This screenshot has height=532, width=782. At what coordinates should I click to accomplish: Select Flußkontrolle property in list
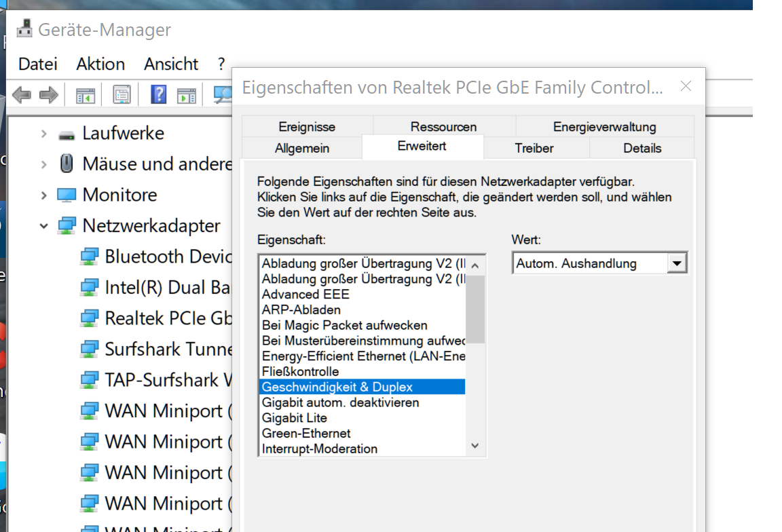(x=363, y=371)
